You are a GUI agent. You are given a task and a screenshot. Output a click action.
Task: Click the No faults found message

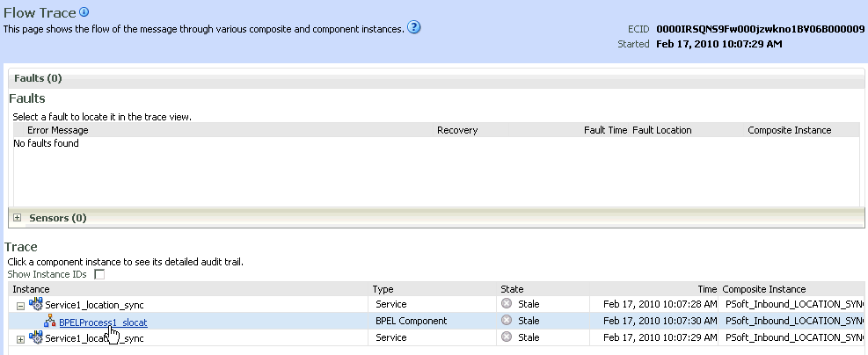coord(46,144)
